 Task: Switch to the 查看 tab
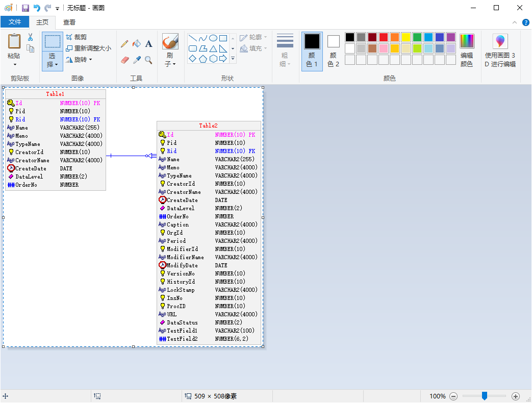click(x=69, y=22)
